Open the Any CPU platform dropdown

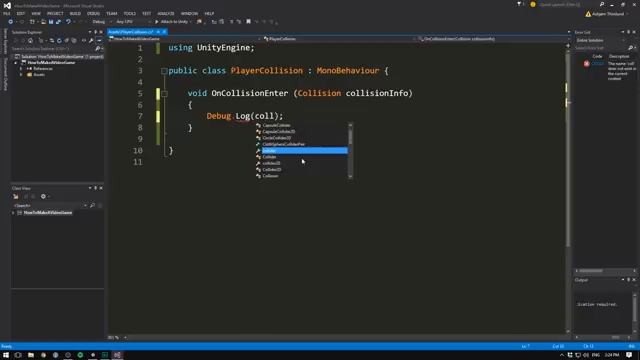[x=133, y=22]
